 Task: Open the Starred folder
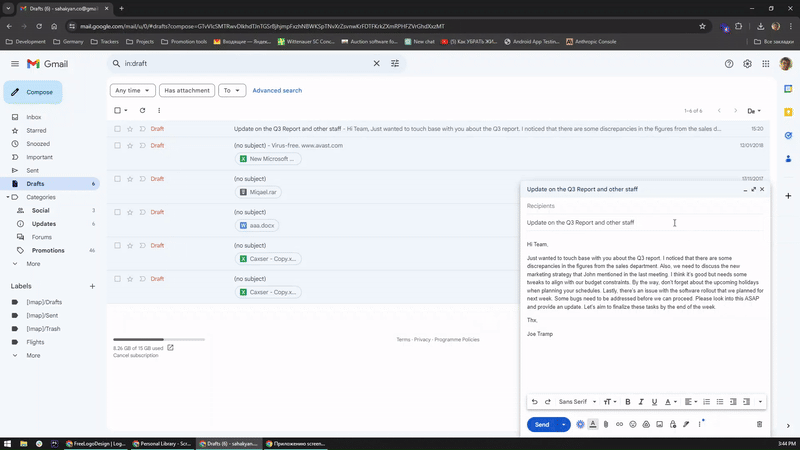coord(36,131)
